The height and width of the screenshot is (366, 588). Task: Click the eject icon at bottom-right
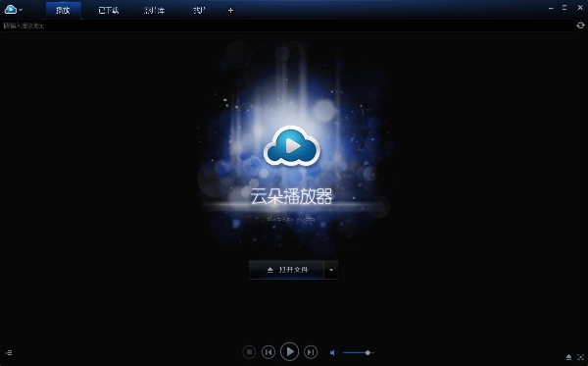pos(568,357)
